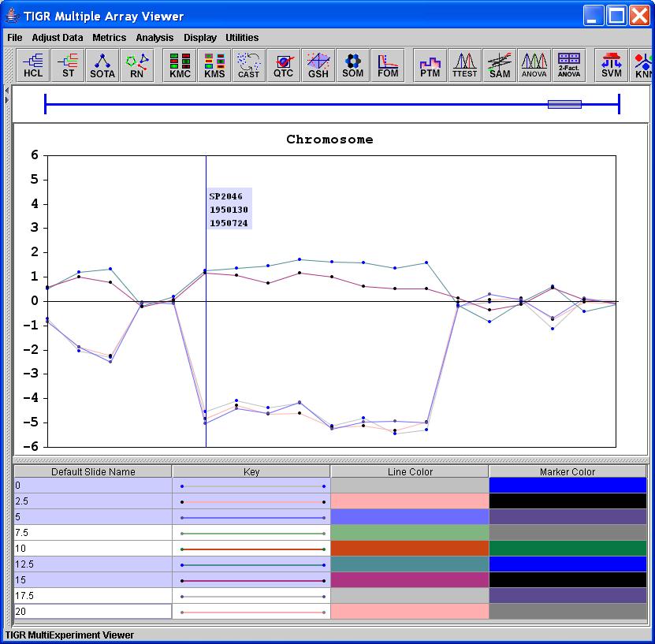This screenshot has width=655, height=644.
Task: Open the Utilities menu
Action: click(x=242, y=37)
